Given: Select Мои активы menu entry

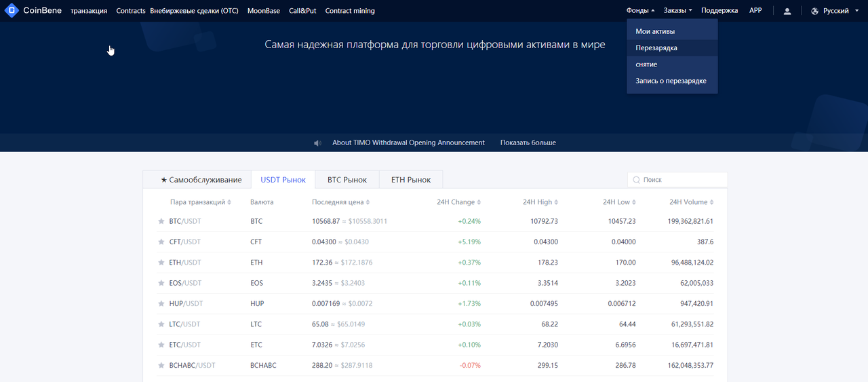Looking at the screenshot, I should pos(672,31).
